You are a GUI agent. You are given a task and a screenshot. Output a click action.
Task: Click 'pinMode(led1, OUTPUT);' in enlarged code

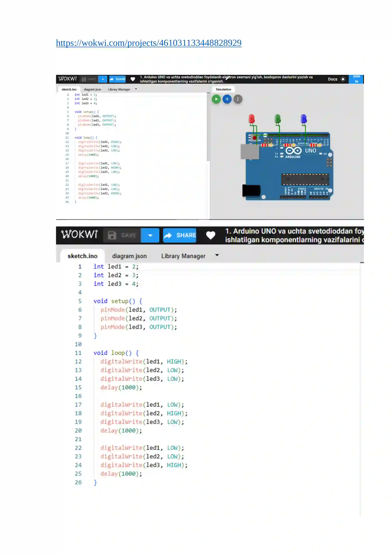click(x=138, y=310)
